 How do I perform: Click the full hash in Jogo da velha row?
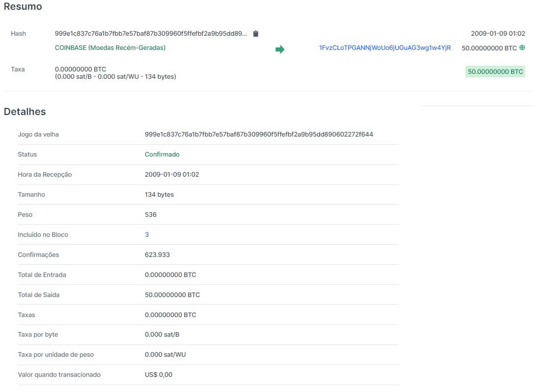click(x=259, y=135)
